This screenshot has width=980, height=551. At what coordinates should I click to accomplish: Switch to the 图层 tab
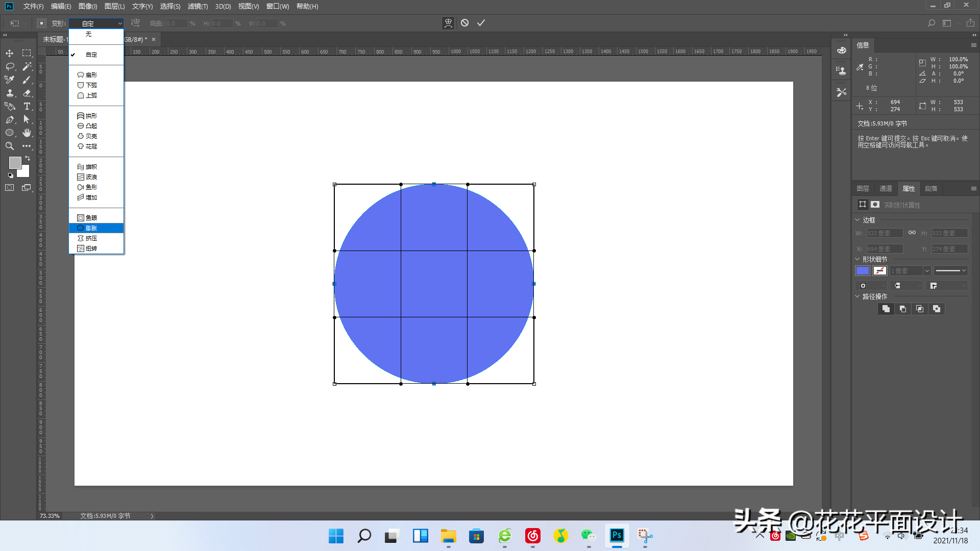point(863,189)
